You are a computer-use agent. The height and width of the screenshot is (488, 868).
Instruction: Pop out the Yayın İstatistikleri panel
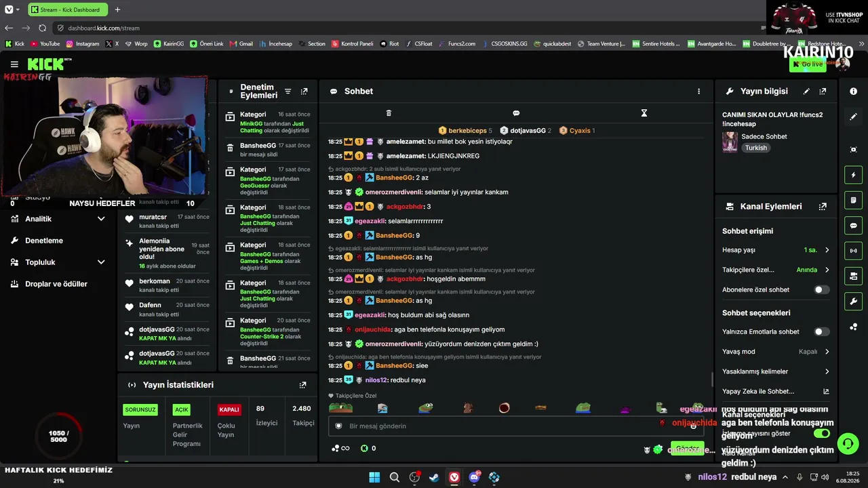tap(303, 385)
